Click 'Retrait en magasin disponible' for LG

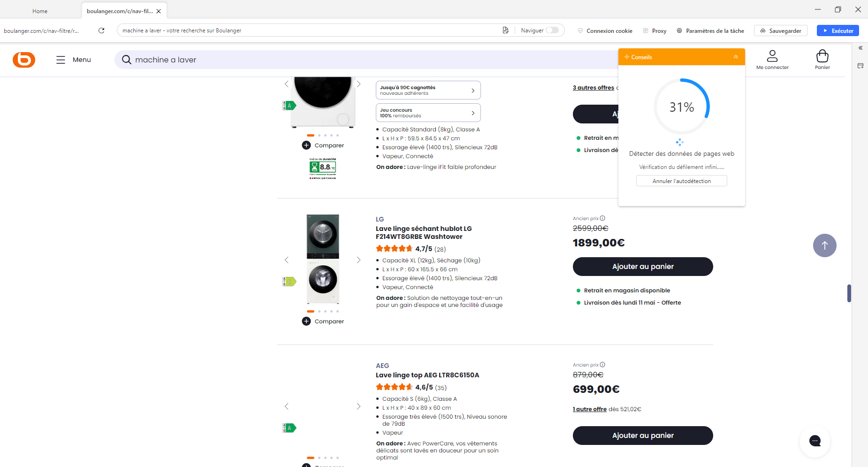[627, 291]
